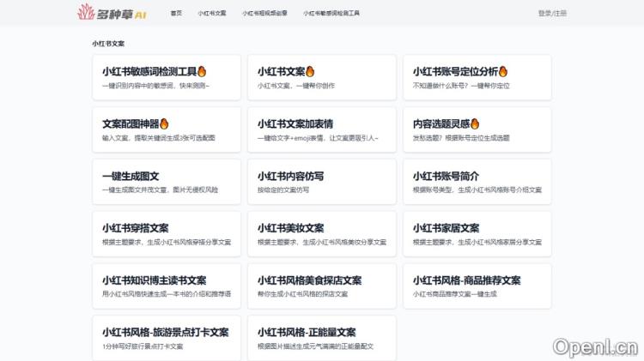Click the fire icon beside 小红书账号定位分析
Screen dimensions: 644x361
(x=503, y=71)
